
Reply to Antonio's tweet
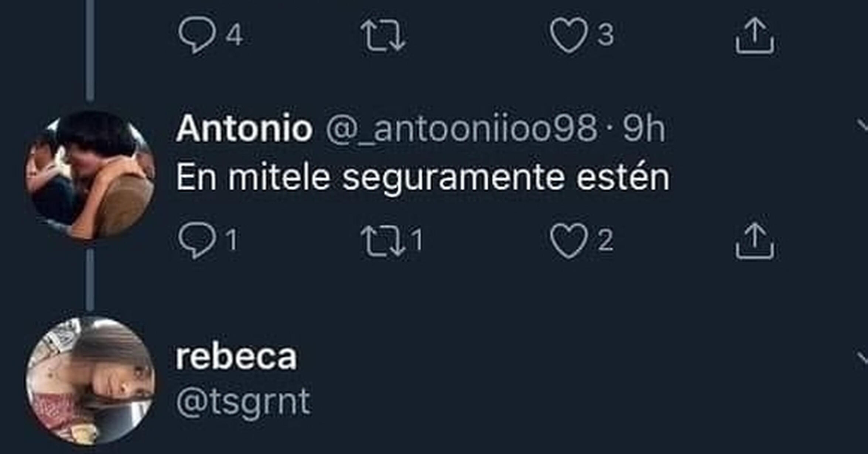pos(197,240)
